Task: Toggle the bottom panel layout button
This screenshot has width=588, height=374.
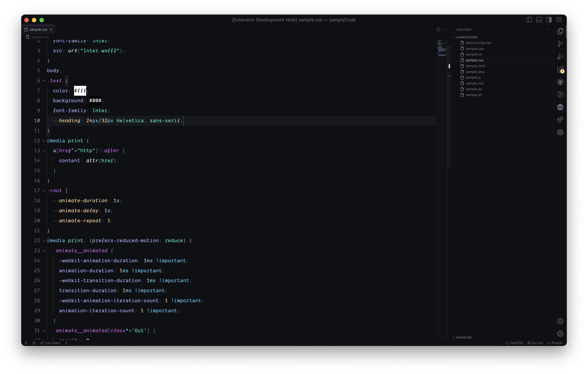Action: coord(539,20)
